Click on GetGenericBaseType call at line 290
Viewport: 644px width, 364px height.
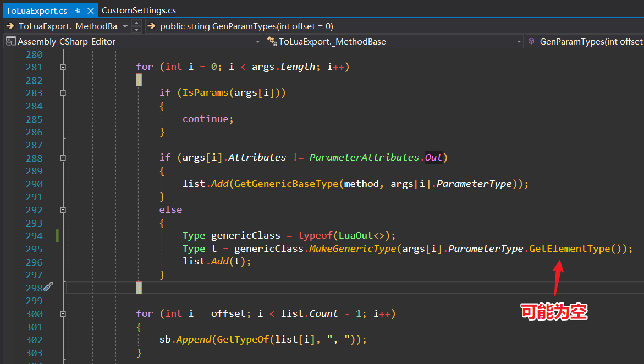point(287,184)
